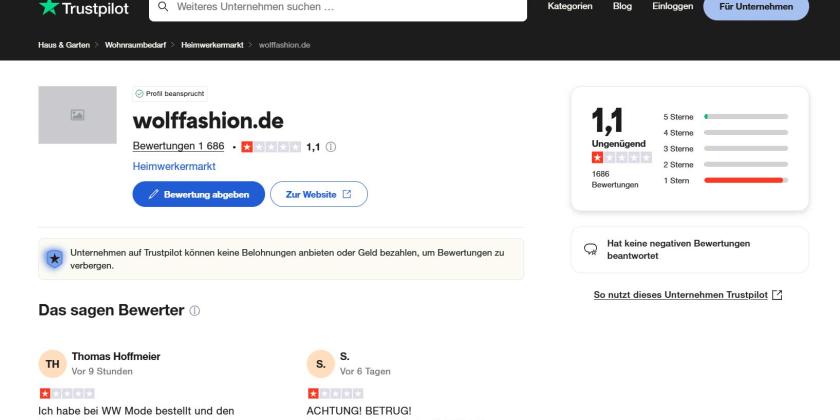840x420 pixels.
Task: Click Einloggen in header
Action: tap(672, 6)
